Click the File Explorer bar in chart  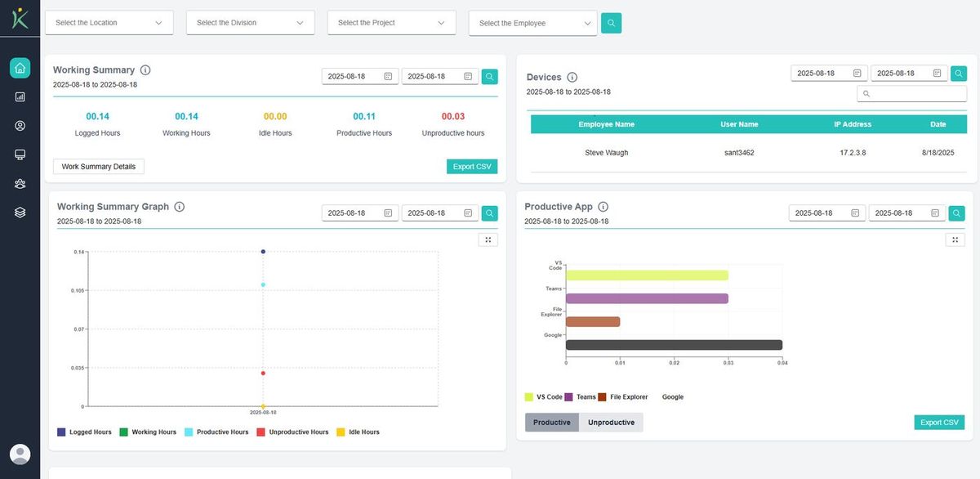coord(593,322)
